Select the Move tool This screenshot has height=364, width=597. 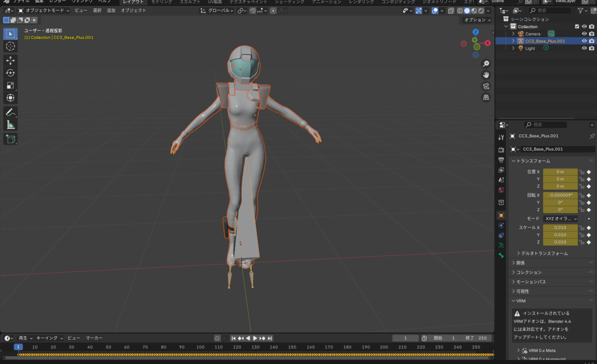point(10,60)
